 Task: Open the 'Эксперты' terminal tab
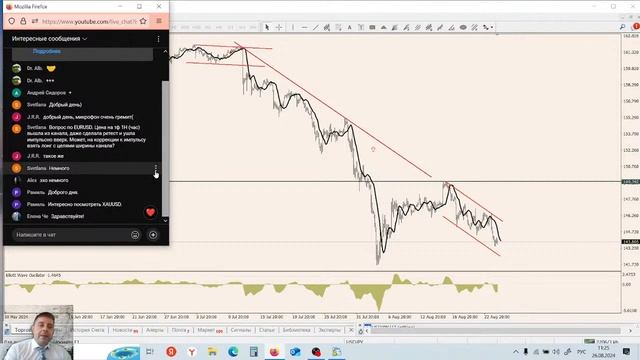(x=329, y=330)
